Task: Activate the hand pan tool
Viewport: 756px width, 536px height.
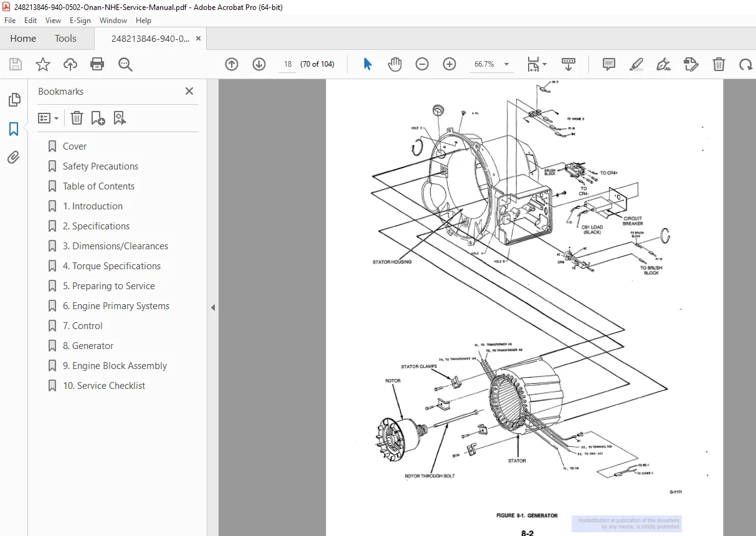Action: [x=395, y=64]
